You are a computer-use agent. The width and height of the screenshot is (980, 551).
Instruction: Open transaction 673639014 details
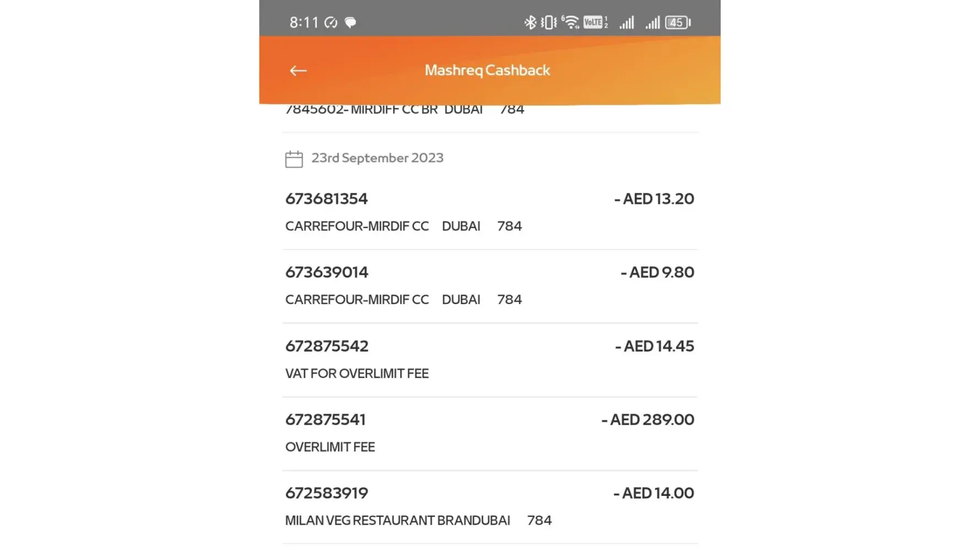coord(489,285)
